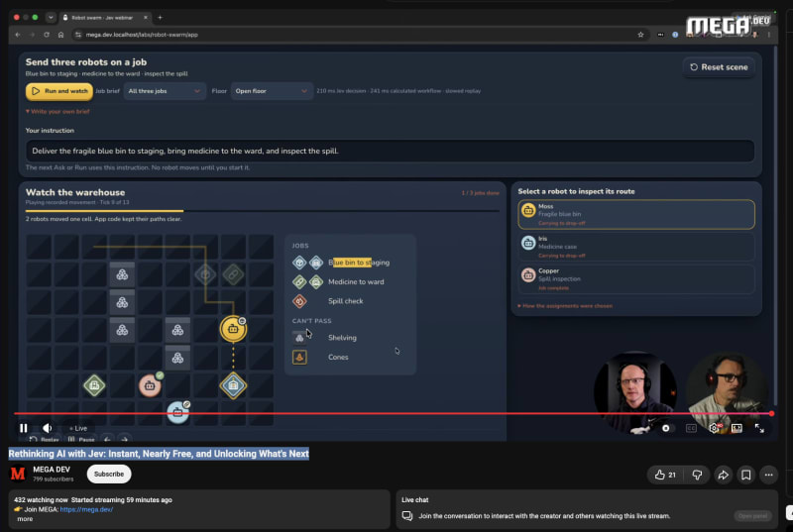This screenshot has width=793, height=532.
Task: Click the Shelving legend icon
Action: [x=299, y=337]
